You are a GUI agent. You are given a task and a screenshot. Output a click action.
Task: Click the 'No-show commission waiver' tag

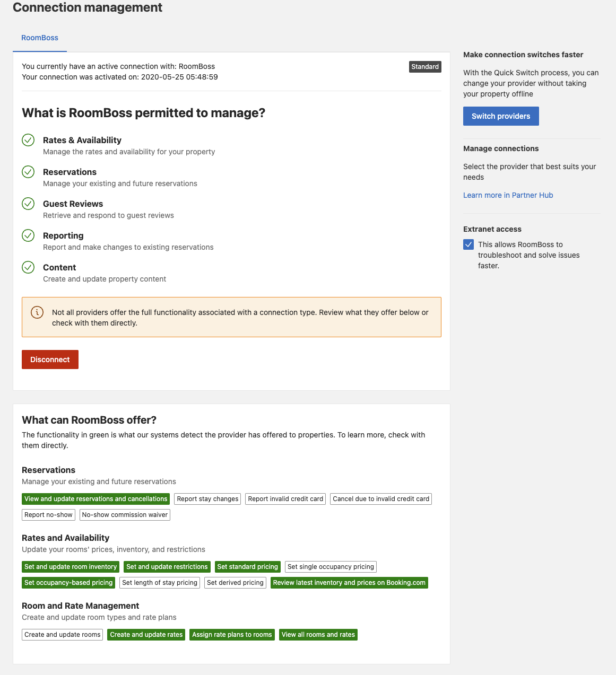[x=125, y=514]
